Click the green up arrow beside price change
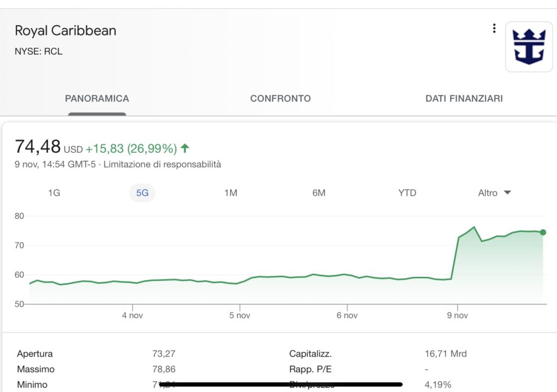Viewport: 557px width, 392px height. pyautogui.click(x=185, y=148)
